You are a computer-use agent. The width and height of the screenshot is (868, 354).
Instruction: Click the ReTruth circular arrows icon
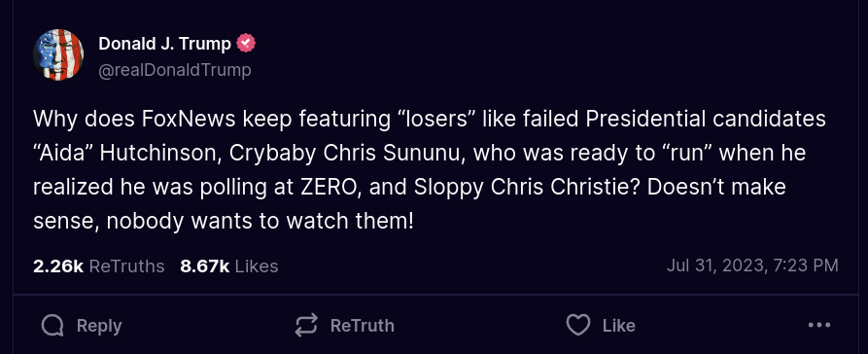(x=306, y=325)
